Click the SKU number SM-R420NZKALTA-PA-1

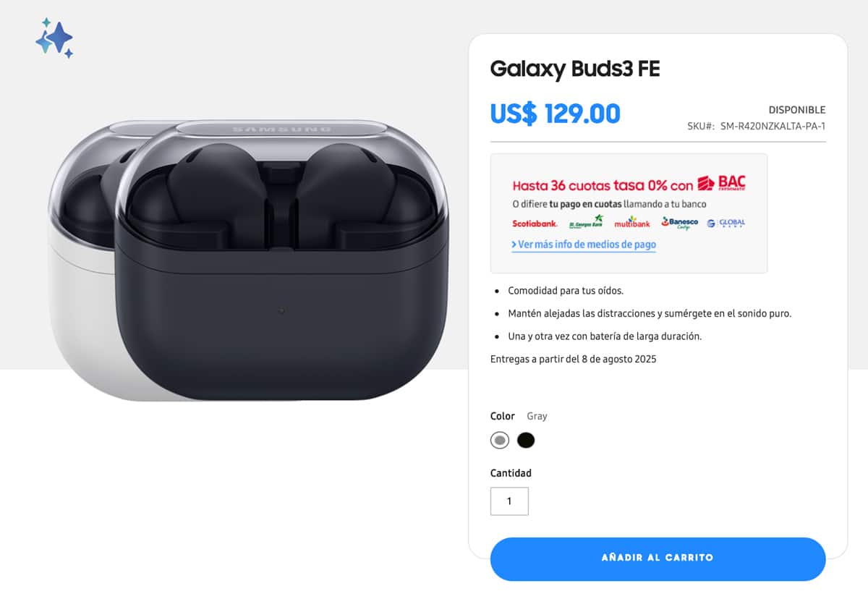[x=773, y=126]
